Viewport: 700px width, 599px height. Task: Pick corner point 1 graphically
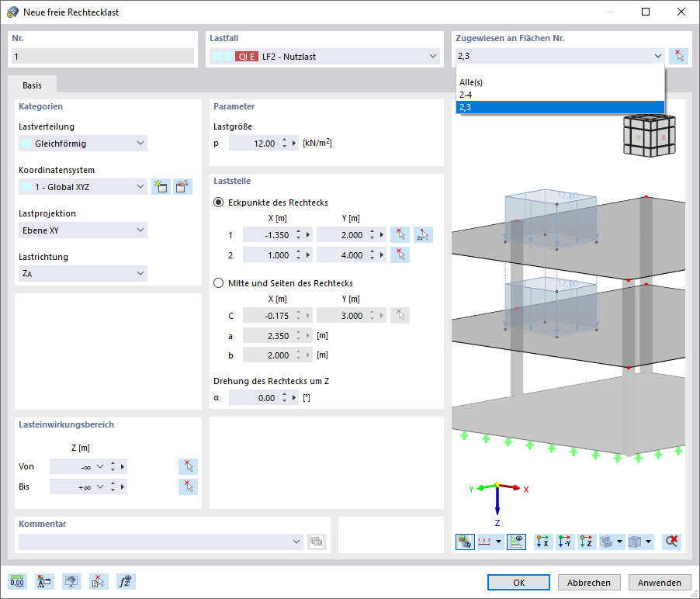click(x=400, y=235)
